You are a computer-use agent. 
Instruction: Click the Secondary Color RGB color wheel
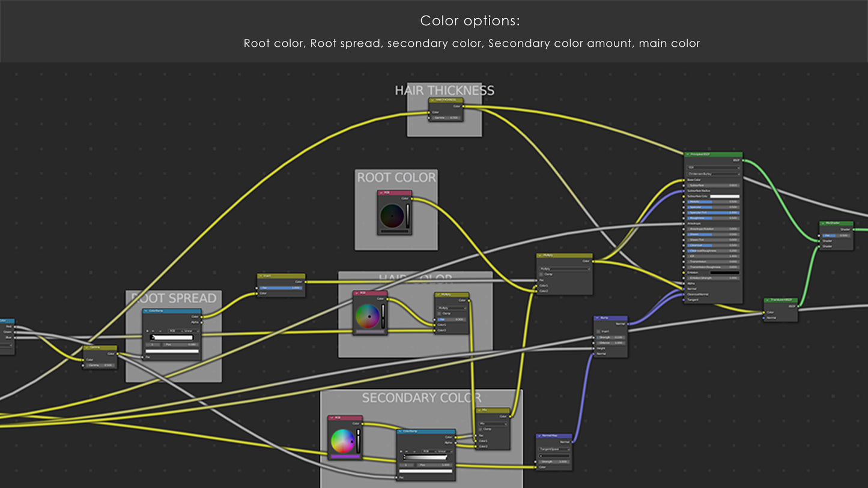click(342, 441)
